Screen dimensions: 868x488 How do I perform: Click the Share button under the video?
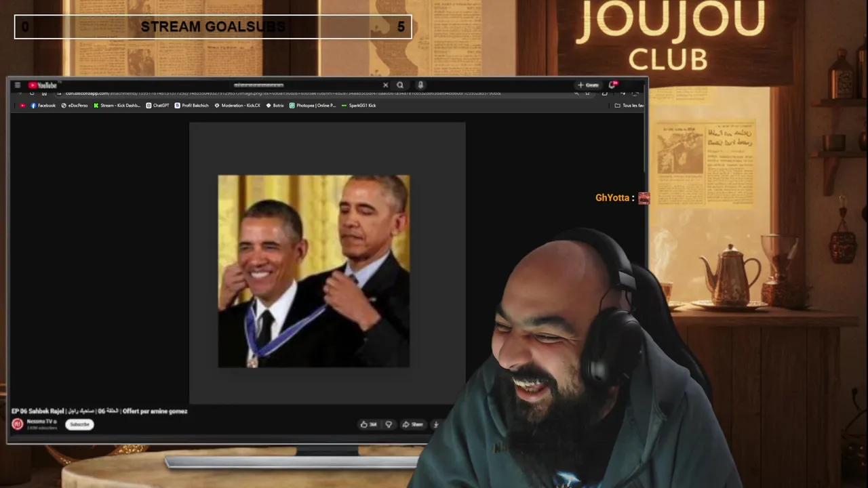(412, 424)
